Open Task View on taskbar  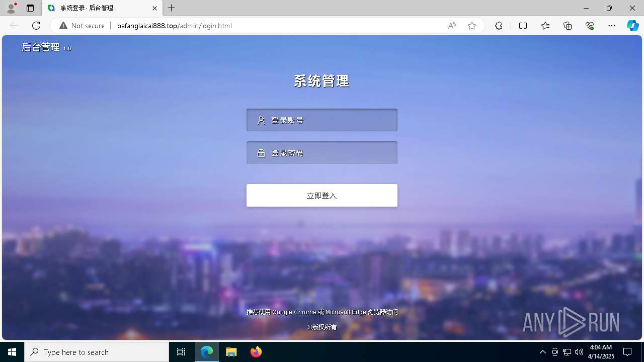click(181, 352)
